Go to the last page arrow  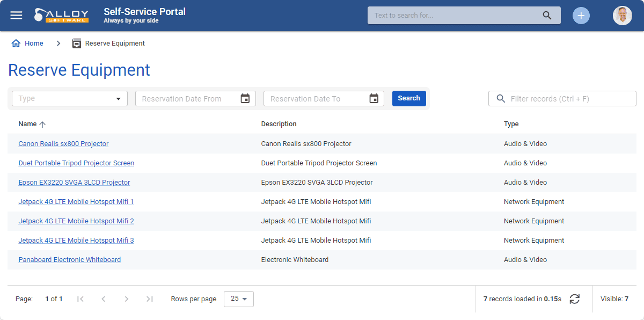pyautogui.click(x=150, y=299)
